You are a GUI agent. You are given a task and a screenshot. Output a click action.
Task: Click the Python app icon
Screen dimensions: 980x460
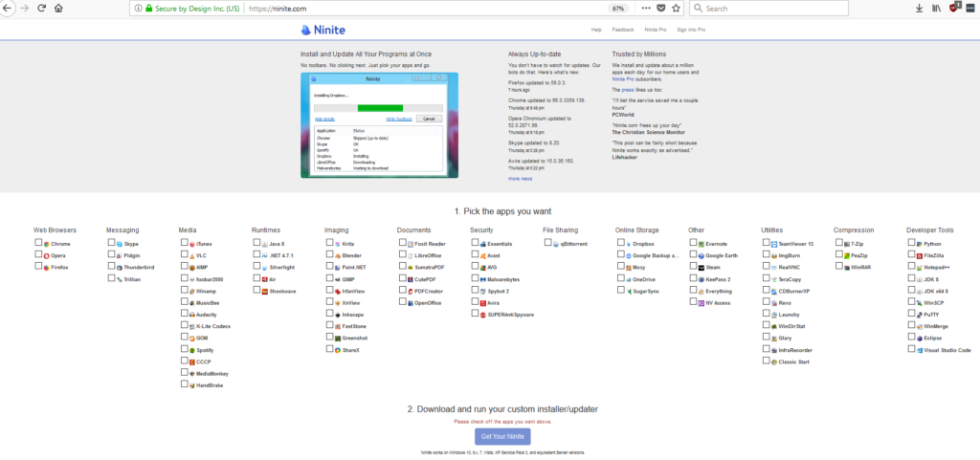pyautogui.click(x=920, y=244)
